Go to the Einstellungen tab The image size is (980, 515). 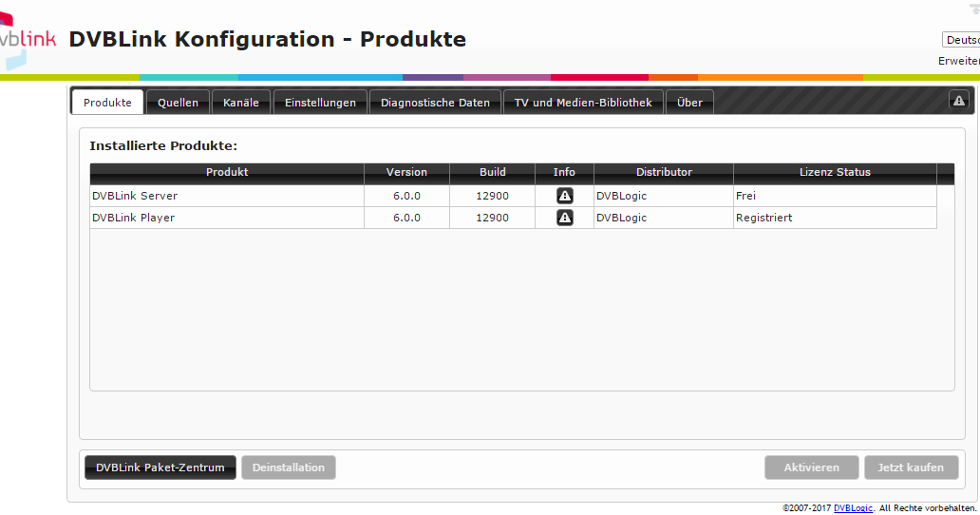(320, 103)
